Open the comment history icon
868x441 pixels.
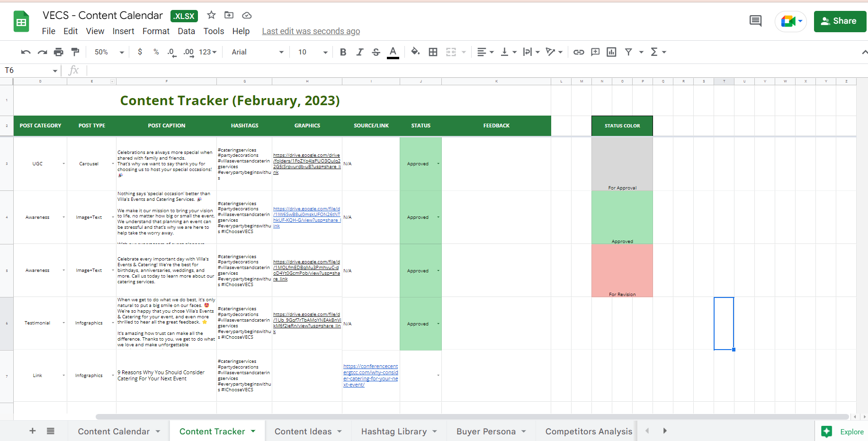(x=756, y=21)
